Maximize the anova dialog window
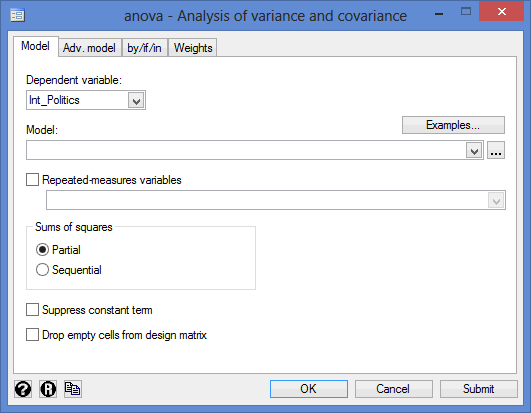Image resolution: width=531 pixels, height=413 pixels. point(466,12)
